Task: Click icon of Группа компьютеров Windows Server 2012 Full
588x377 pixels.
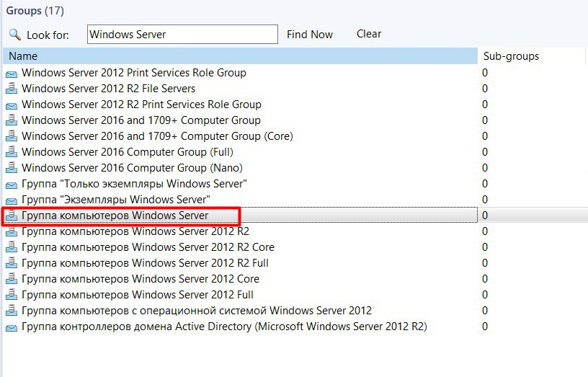Action: click(x=12, y=295)
